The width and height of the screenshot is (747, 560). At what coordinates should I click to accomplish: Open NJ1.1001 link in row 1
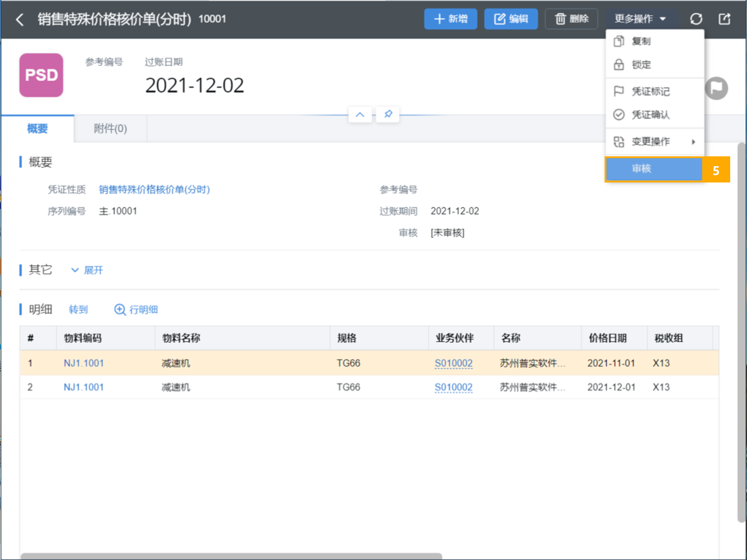point(84,363)
